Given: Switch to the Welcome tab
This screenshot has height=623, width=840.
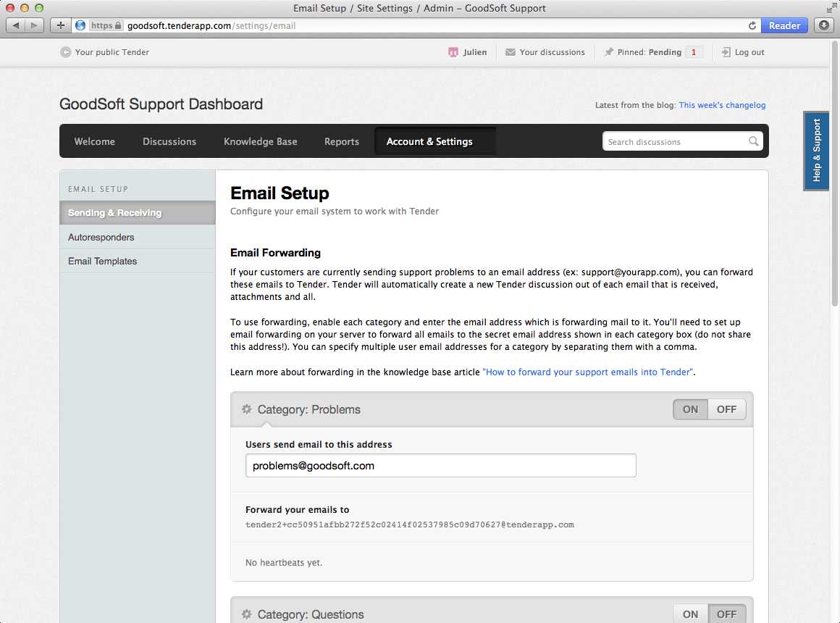Looking at the screenshot, I should [94, 141].
